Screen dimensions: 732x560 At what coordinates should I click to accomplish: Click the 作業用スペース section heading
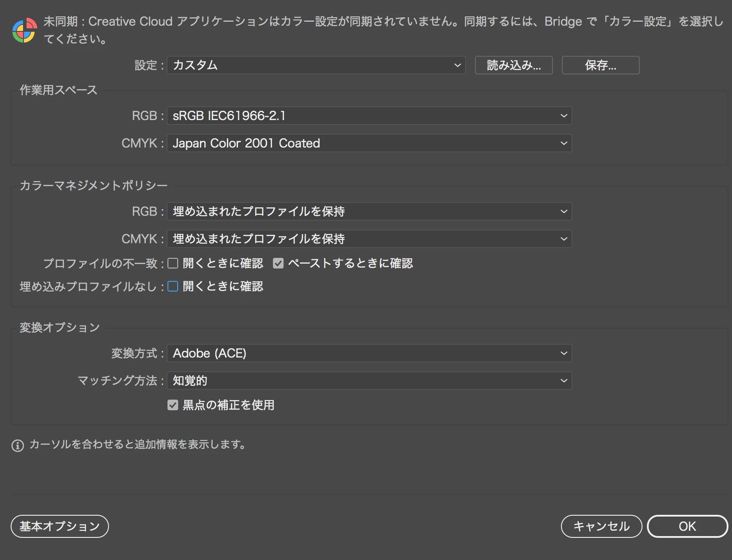click(x=58, y=90)
